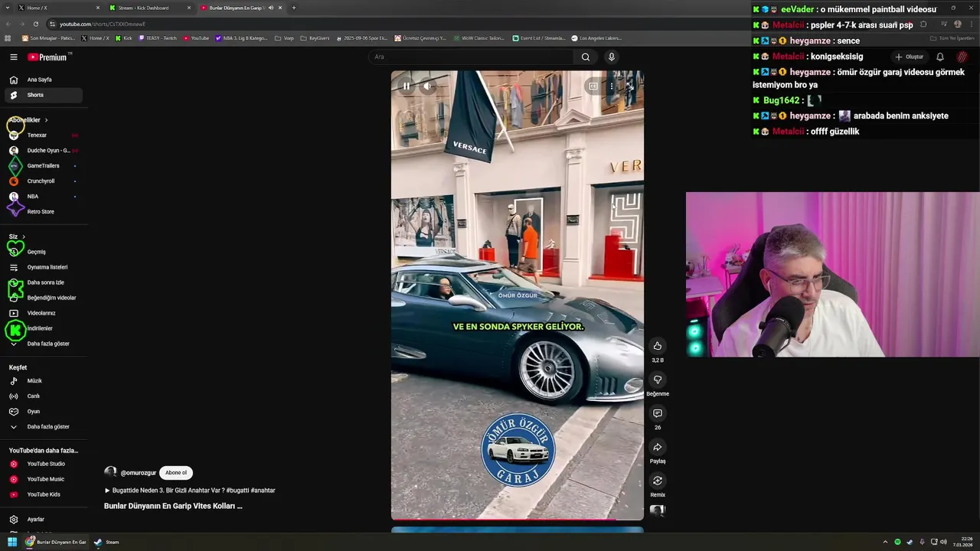Screen dimensions: 980x551
Task: Click the address bar URL
Action: pos(103,24)
